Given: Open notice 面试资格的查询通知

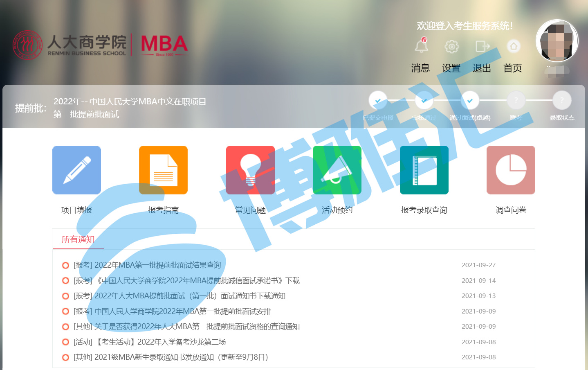Looking at the screenshot, I should (x=186, y=327).
